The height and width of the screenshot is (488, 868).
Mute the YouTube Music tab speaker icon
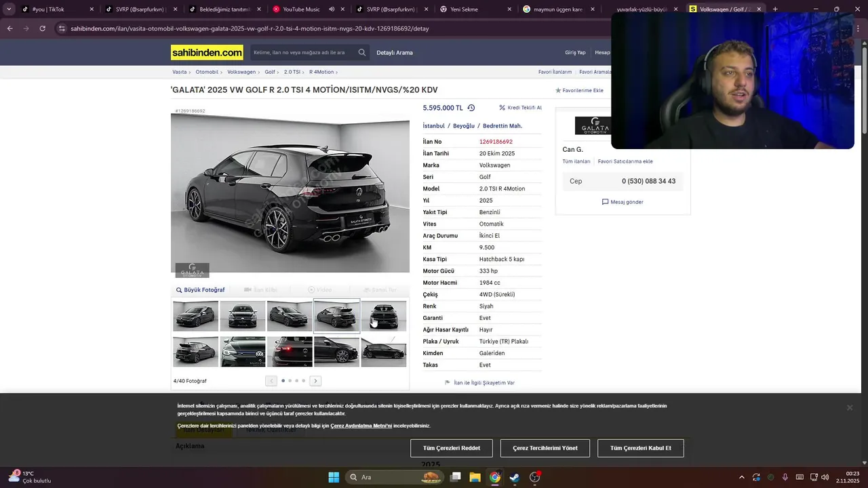click(x=332, y=9)
